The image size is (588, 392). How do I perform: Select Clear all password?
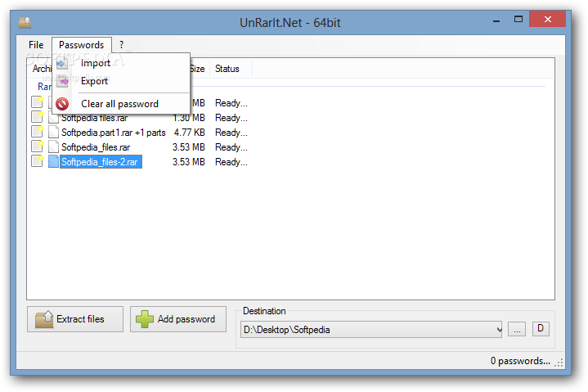121,104
